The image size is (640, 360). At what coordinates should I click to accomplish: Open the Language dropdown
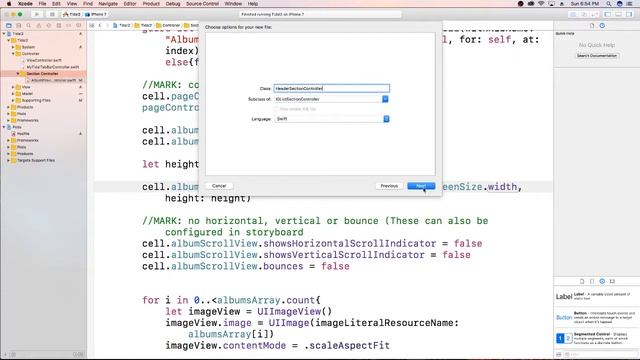[x=331, y=119]
